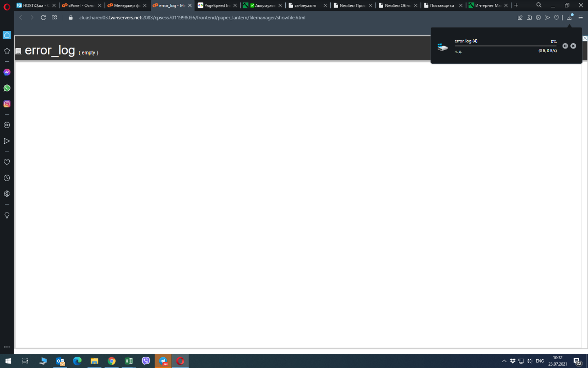The height and width of the screenshot is (368, 588).
Task: Open the Windows Start menu
Action: (x=7, y=361)
